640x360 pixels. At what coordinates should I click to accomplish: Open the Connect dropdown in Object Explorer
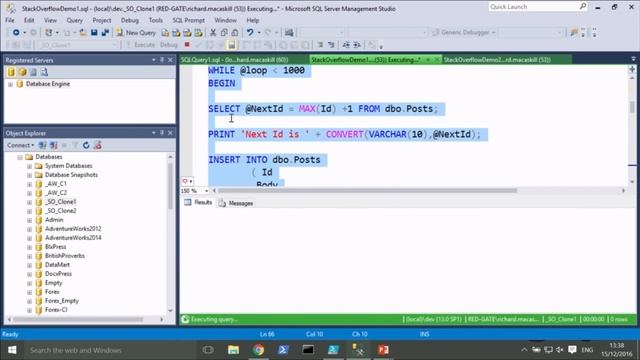(20, 145)
